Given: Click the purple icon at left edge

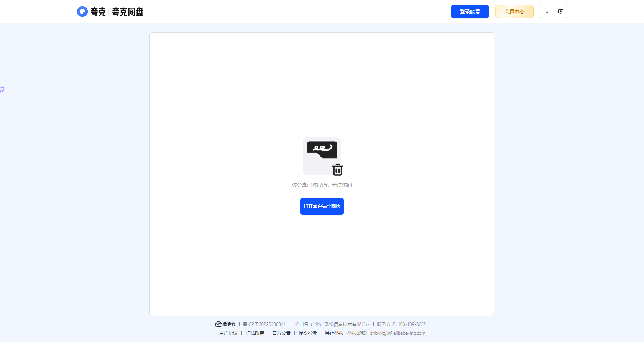Looking at the screenshot, I should 2,90.
